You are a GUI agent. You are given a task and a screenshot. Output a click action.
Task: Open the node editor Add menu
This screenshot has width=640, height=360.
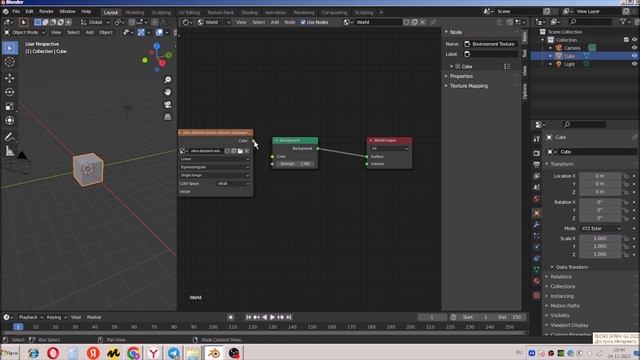(x=275, y=22)
